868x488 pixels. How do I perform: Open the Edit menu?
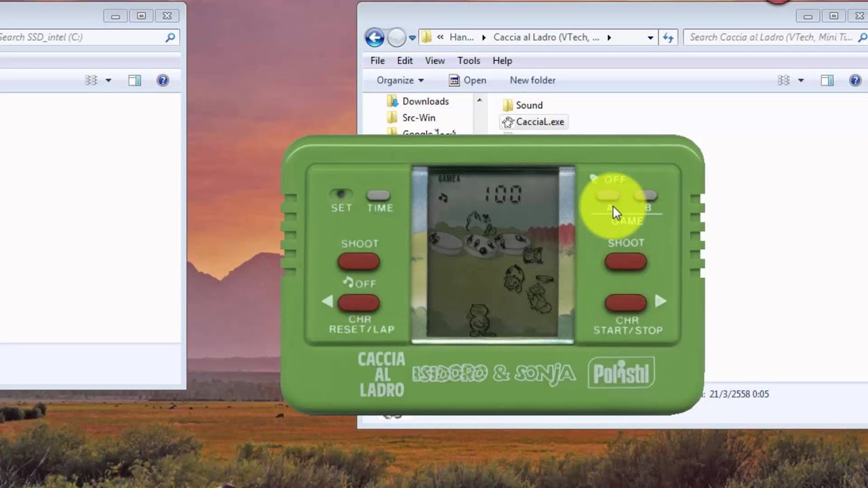click(405, 60)
